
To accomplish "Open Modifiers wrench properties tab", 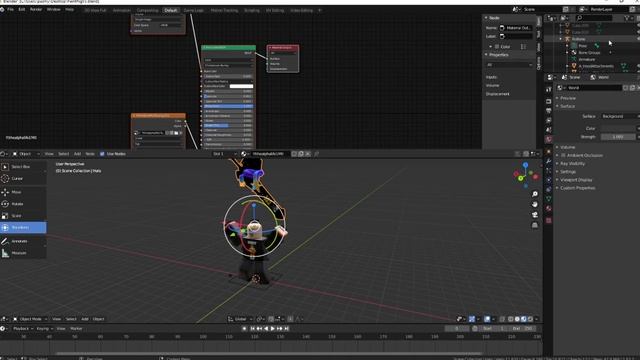I will pyautogui.click(x=549, y=161).
